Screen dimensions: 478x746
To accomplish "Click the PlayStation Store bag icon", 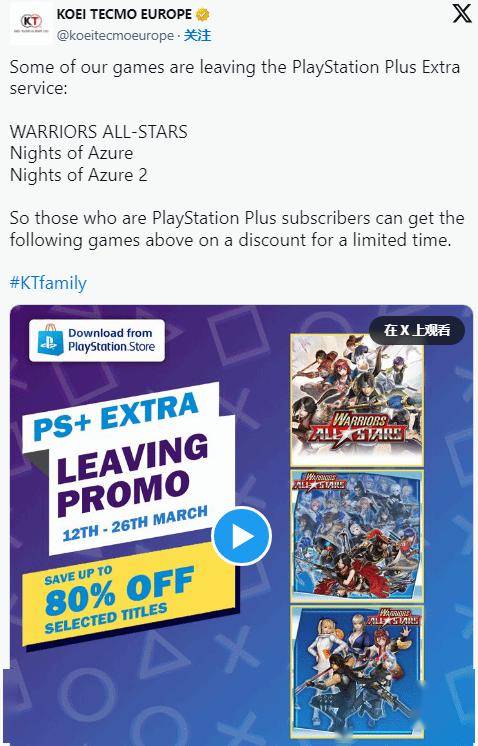I will (x=50, y=340).
